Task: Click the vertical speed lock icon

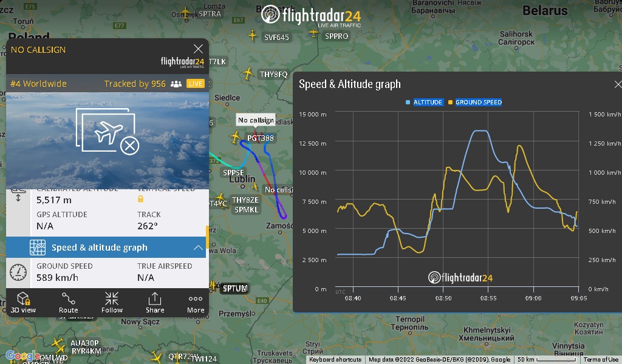Action: (140, 199)
